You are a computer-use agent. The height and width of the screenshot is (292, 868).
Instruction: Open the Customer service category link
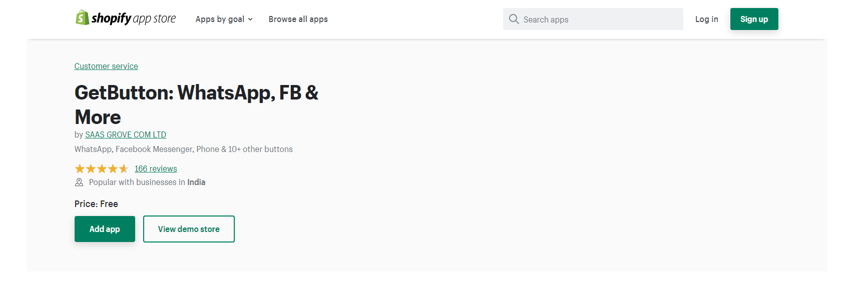[106, 66]
